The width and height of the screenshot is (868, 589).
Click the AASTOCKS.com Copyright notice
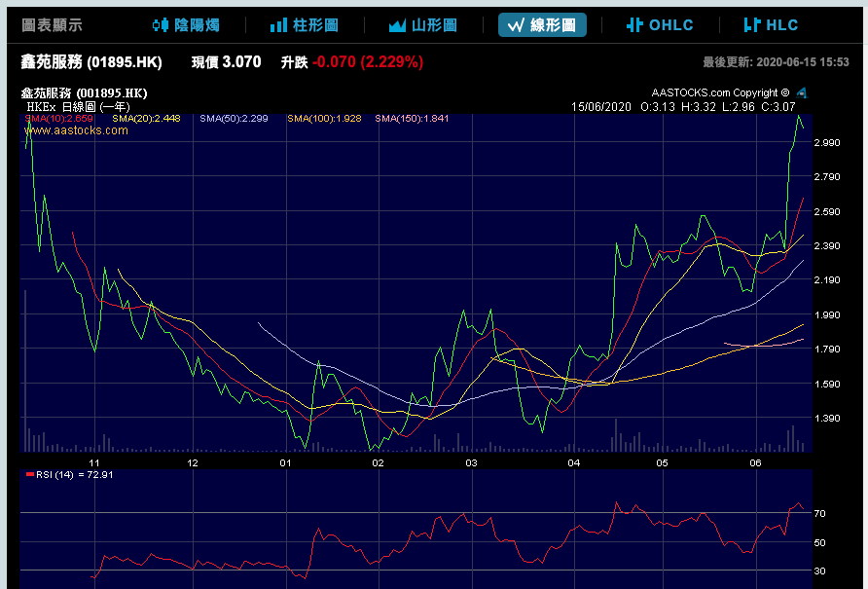(720, 92)
